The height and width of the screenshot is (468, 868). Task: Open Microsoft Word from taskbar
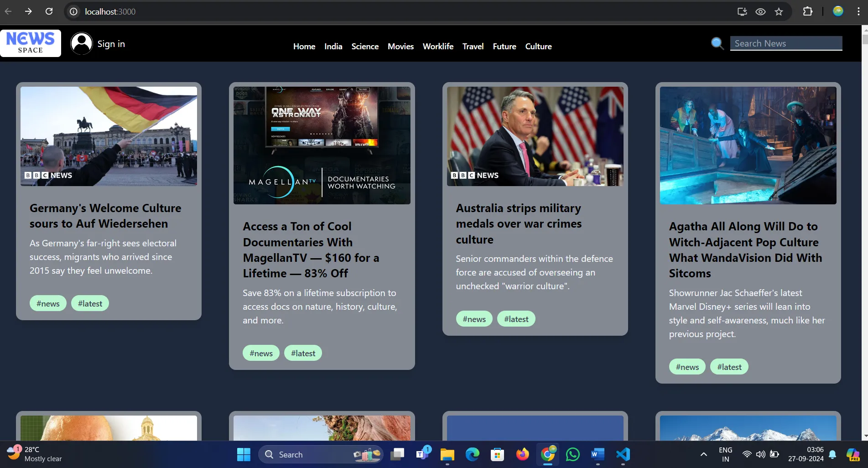(598, 454)
